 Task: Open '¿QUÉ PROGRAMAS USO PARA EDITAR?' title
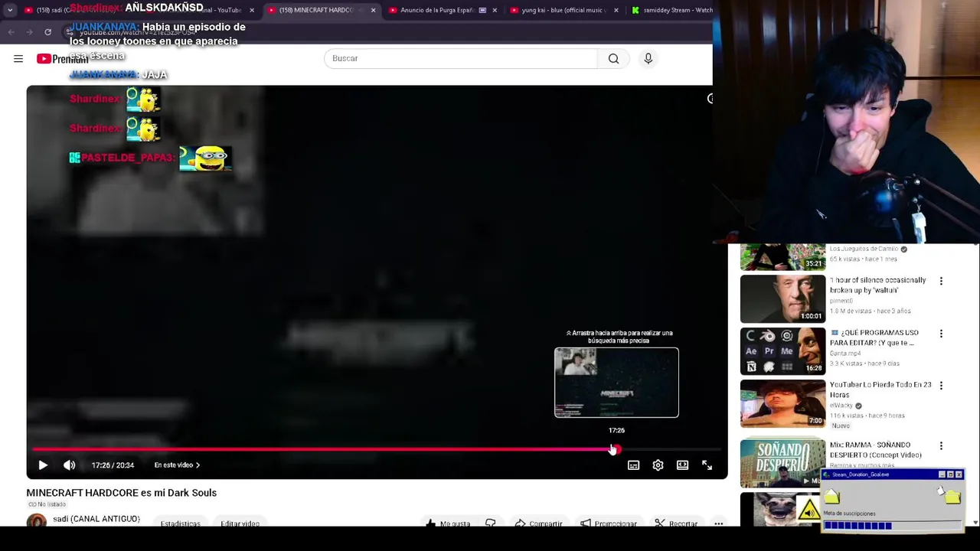[x=874, y=337]
